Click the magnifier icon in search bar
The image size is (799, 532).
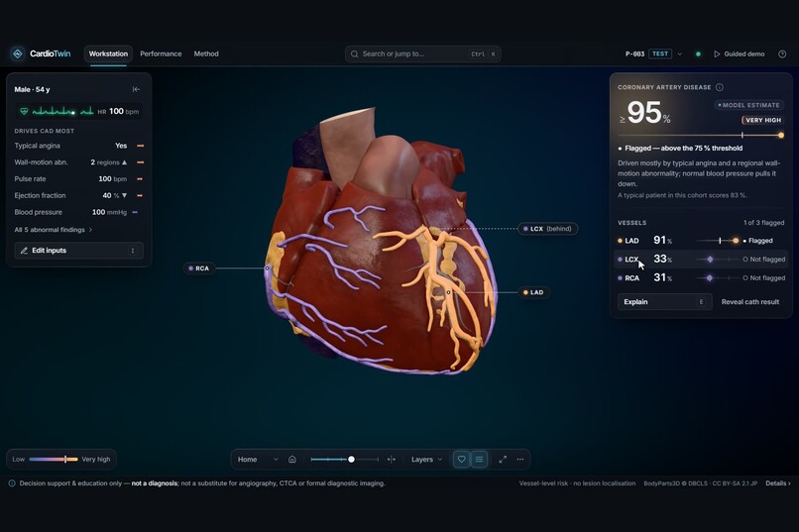[x=355, y=53]
